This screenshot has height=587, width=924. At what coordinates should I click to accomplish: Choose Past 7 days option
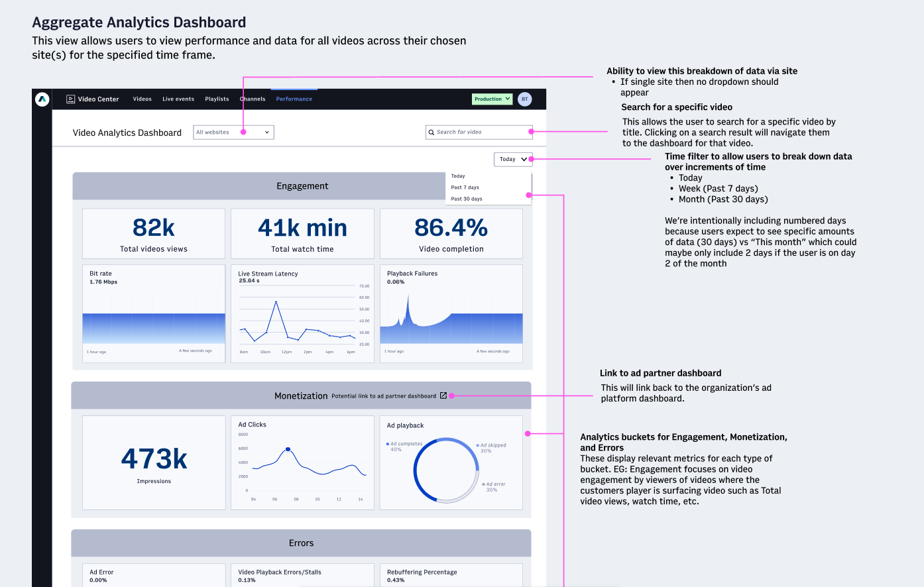coord(465,187)
